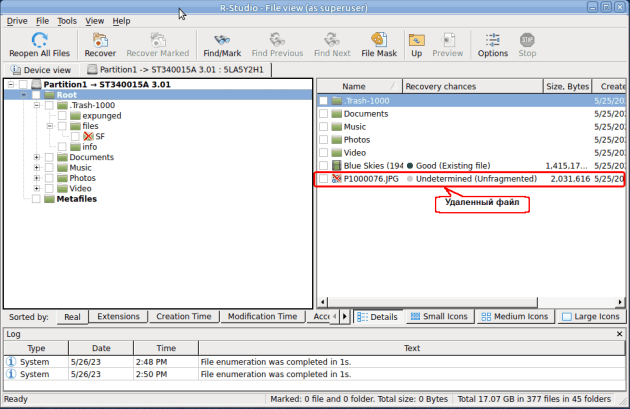The width and height of the screenshot is (630, 409).
Task: Expand the Documents tree node
Action: [37, 157]
